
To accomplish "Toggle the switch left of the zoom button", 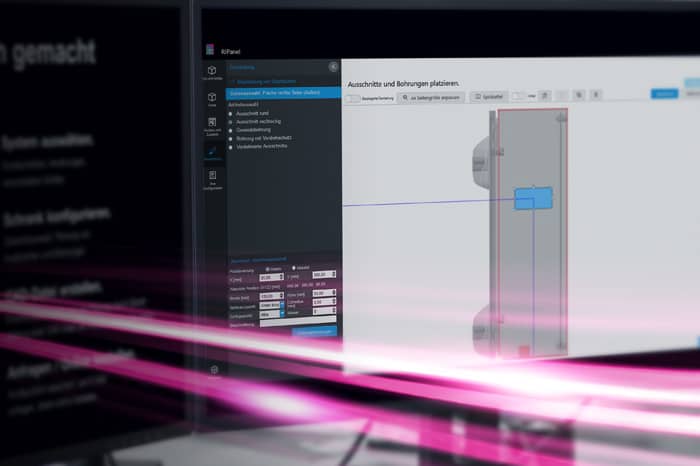I will (353, 98).
